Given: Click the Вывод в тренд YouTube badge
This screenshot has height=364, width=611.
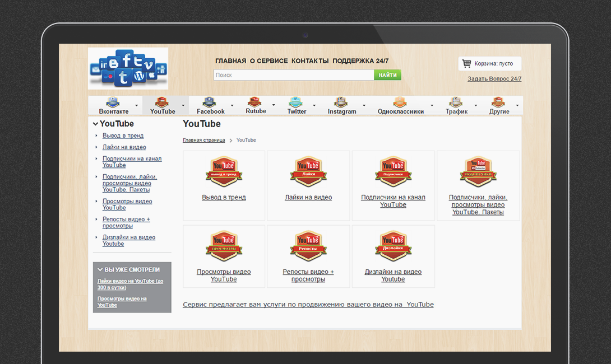Looking at the screenshot, I should [224, 171].
